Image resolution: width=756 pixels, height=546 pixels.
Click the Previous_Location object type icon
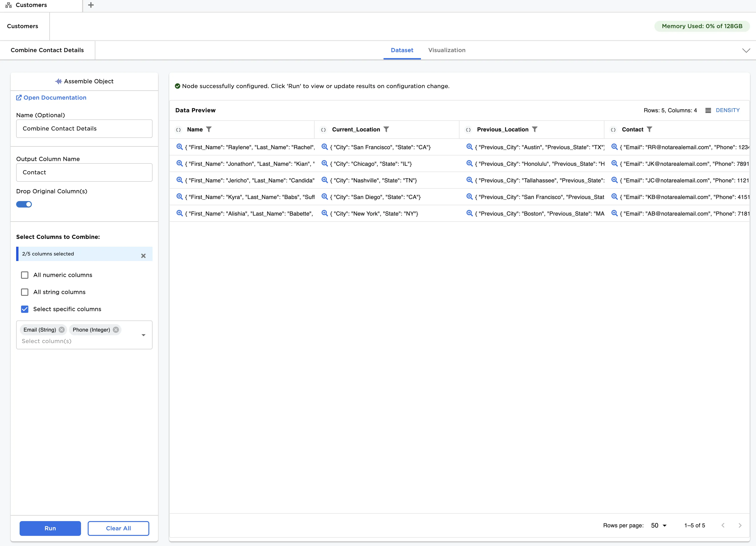pyautogui.click(x=468, y=130)
